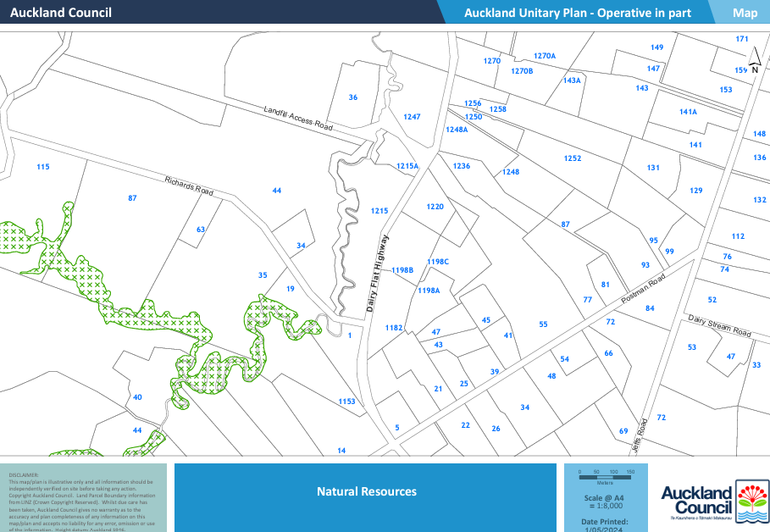Click the Date Printed text
Screen dimensions: 770x532
(606, 522)
